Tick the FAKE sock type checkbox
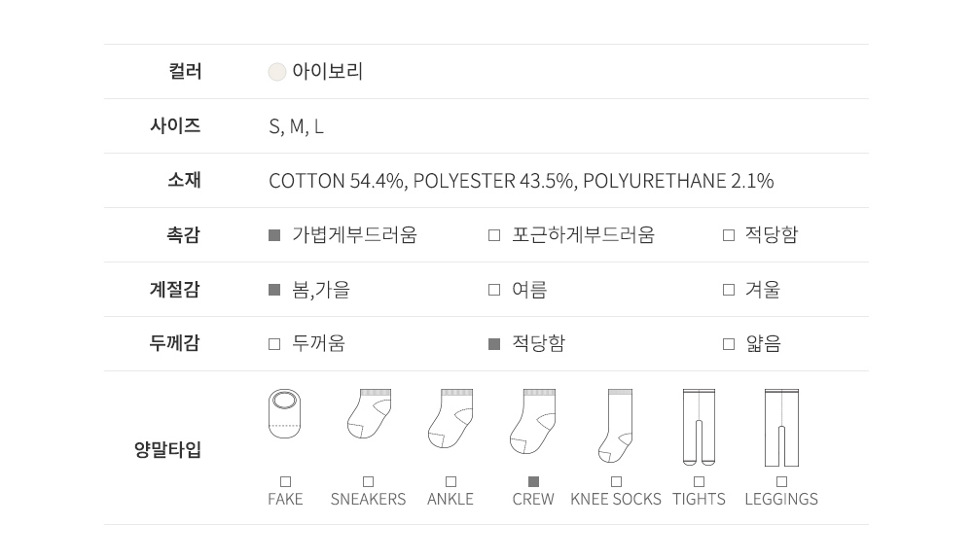 point(285,481)
